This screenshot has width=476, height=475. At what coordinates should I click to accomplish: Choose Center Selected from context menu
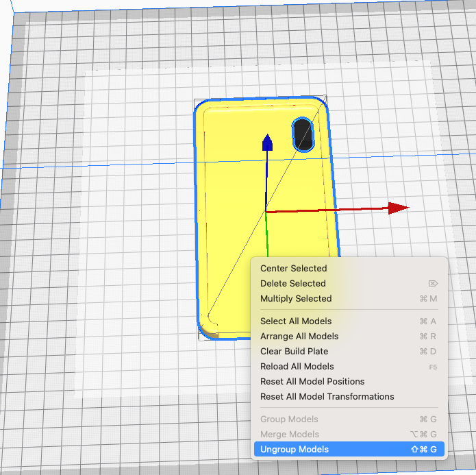click(349, 269)
